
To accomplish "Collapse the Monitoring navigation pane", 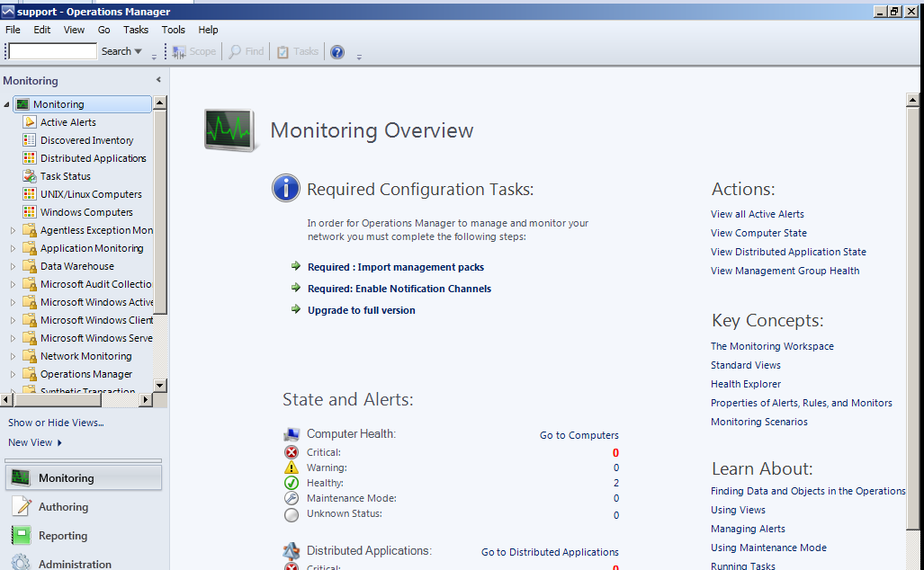I will click(158, 79).
